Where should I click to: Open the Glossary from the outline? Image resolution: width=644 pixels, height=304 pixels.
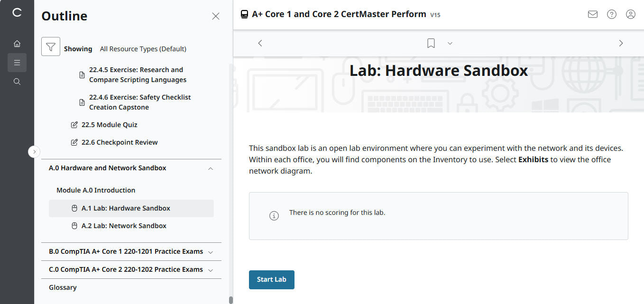pyautogui.click(x=62, y=287)
